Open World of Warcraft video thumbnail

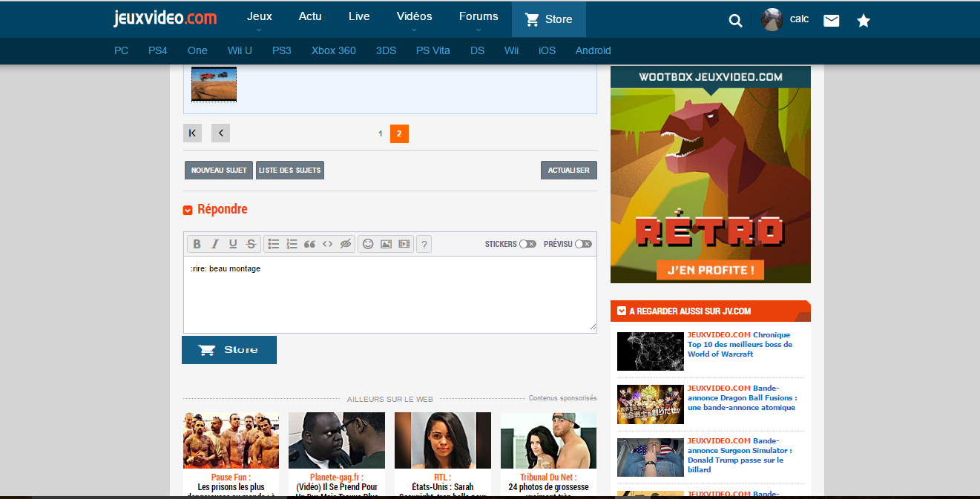tap(651, 351)
